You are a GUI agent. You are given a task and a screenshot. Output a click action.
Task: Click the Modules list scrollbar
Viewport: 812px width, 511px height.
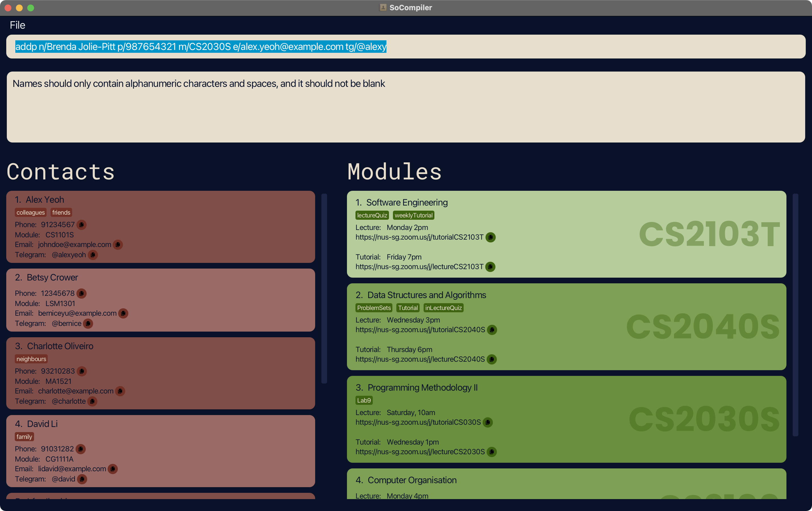(x=795, y=315)
